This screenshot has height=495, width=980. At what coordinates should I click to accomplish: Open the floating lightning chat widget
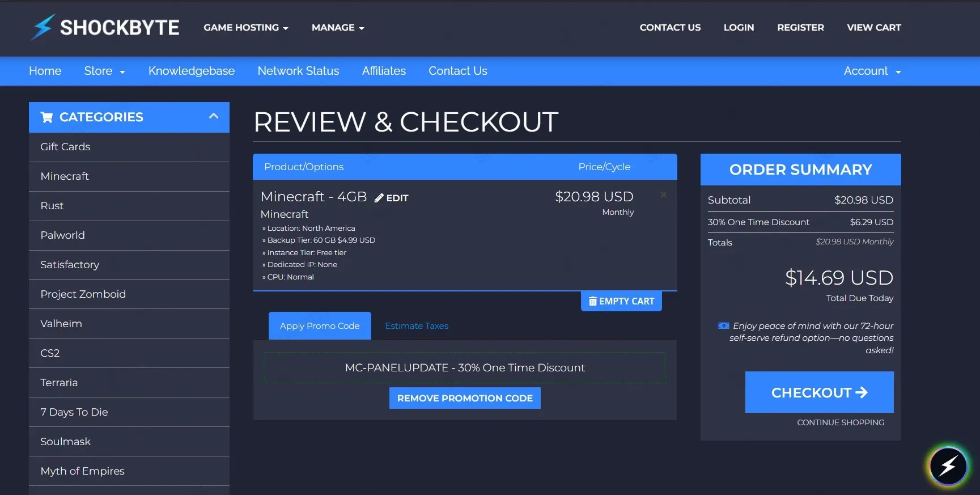[948, 466]
